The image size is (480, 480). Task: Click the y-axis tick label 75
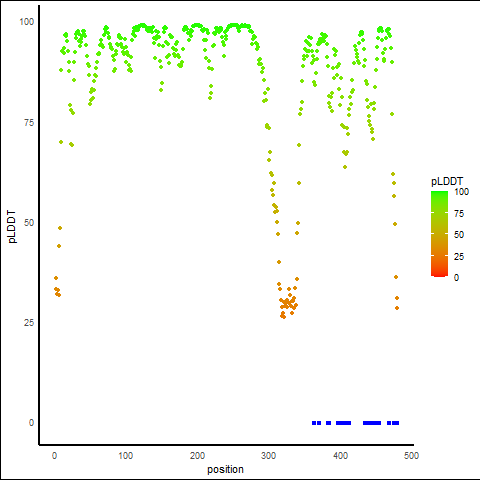point(29,123)
